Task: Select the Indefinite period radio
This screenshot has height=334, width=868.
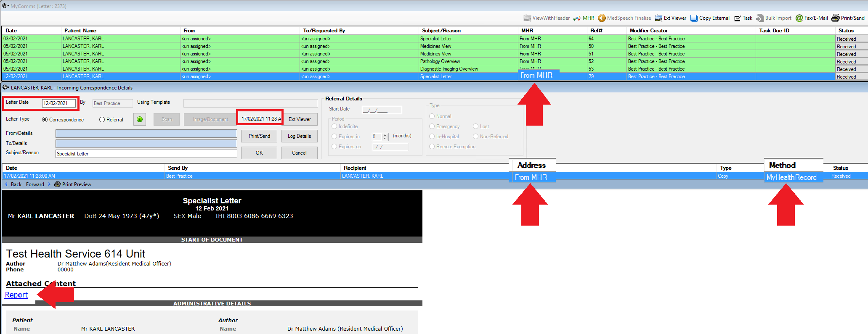Action: tap(334, 126)
